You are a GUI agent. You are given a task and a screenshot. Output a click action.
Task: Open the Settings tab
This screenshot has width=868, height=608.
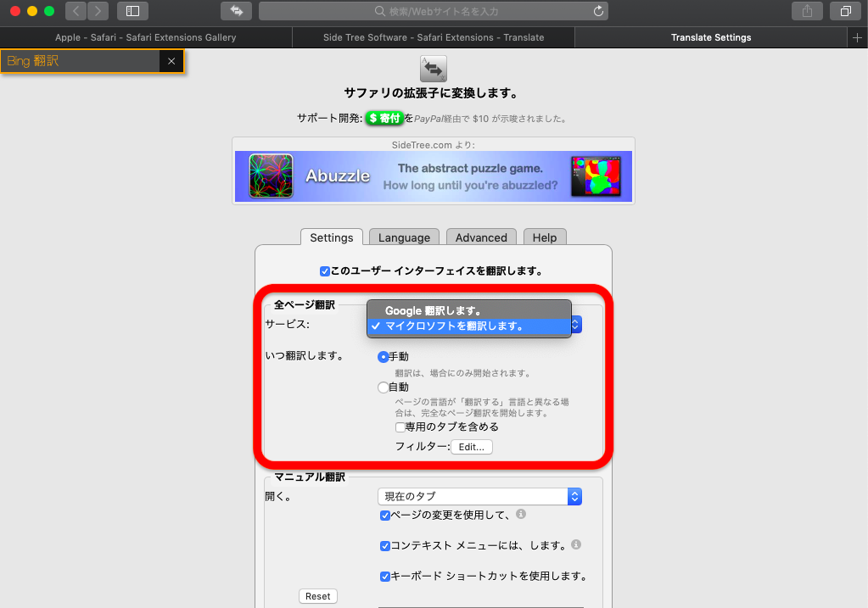pyautogui.click(x=332, y=237)
